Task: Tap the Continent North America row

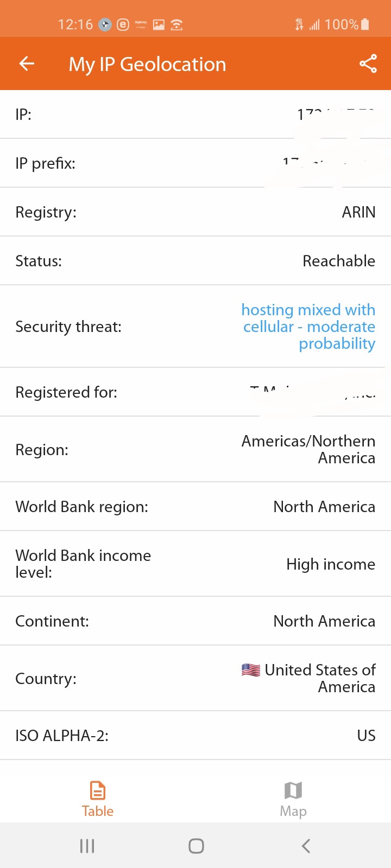Action: coord(195,621)
